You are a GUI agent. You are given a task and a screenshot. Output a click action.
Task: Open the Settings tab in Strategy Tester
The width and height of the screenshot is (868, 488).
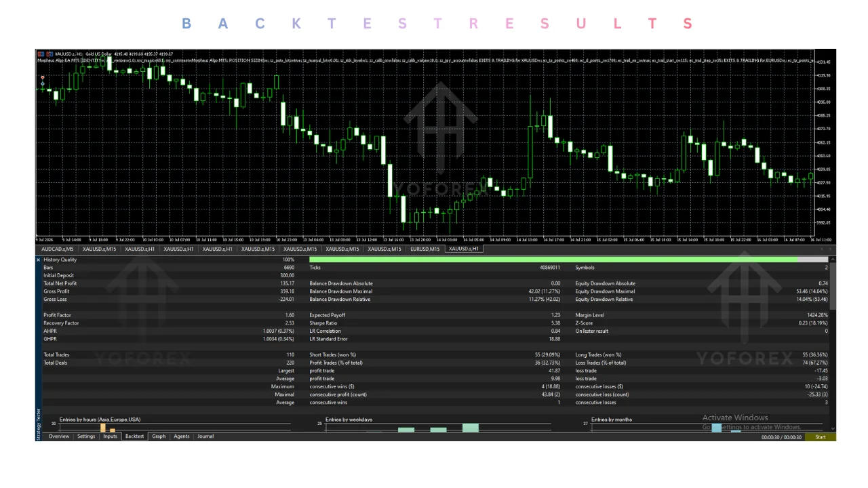tap(86, 436)
